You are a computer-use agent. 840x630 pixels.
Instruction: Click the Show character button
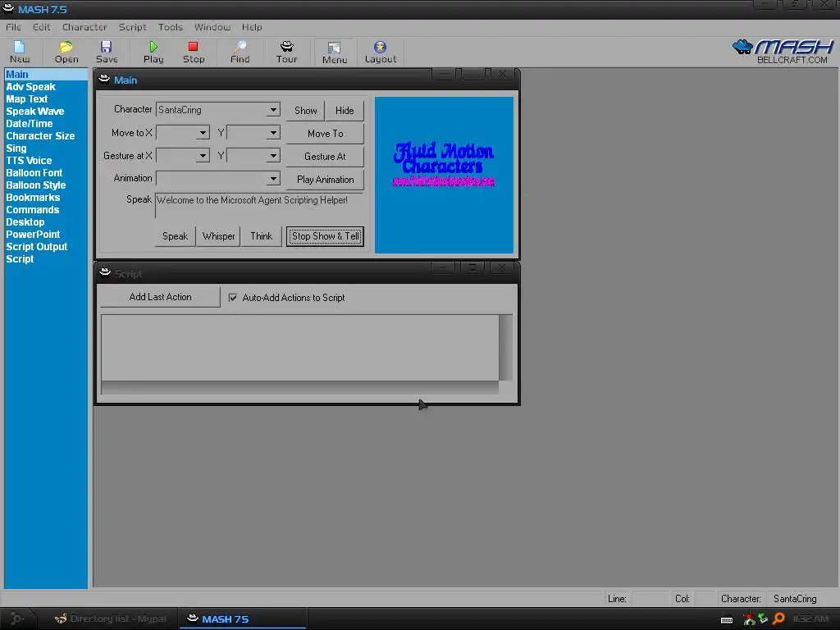305,111
